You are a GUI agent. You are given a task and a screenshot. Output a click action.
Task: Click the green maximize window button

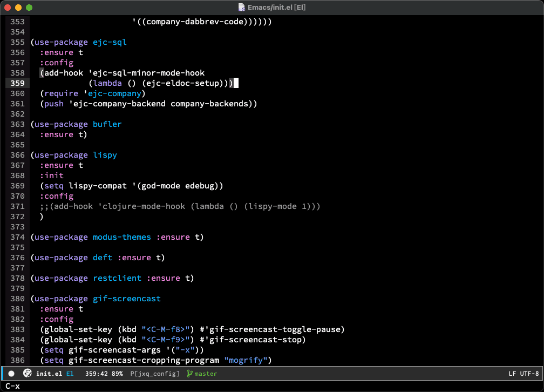pos(29,8)
